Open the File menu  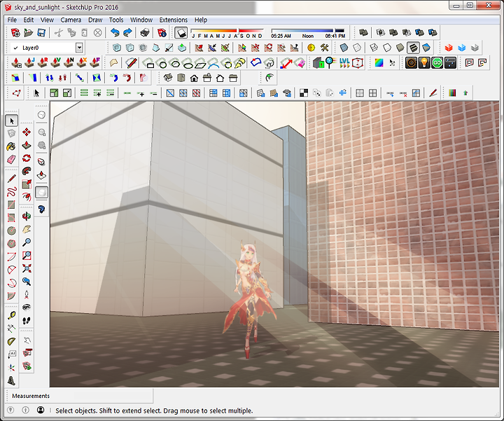(12, 20)
